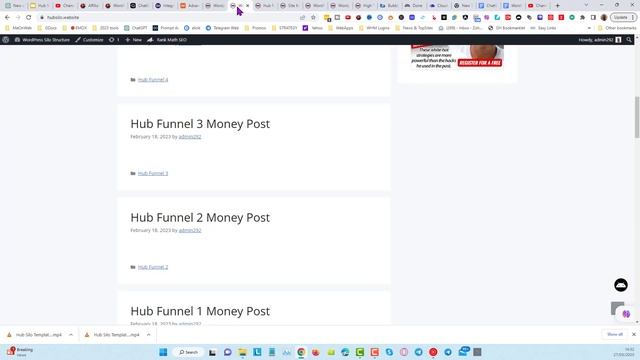Open the Windows Start menu
The height and width of the screenshot is (360, 640).
(x=163, y=352)
